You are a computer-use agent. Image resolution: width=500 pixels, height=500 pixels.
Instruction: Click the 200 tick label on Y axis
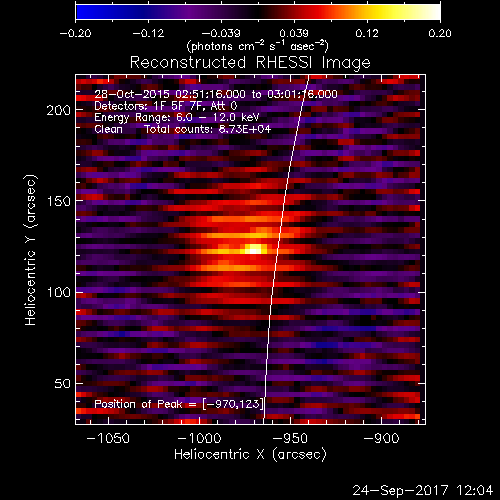(x=59, y=110)
